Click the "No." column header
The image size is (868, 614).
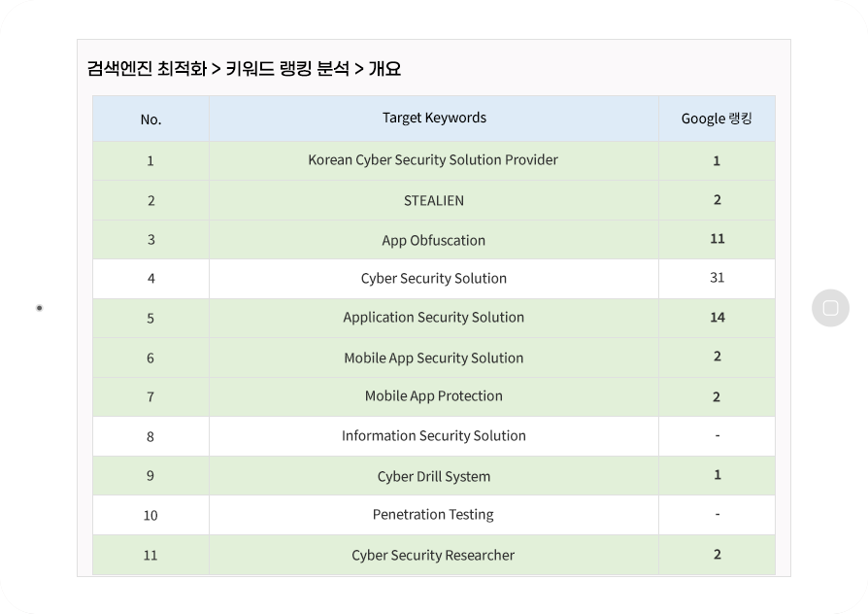click(150, 119)
